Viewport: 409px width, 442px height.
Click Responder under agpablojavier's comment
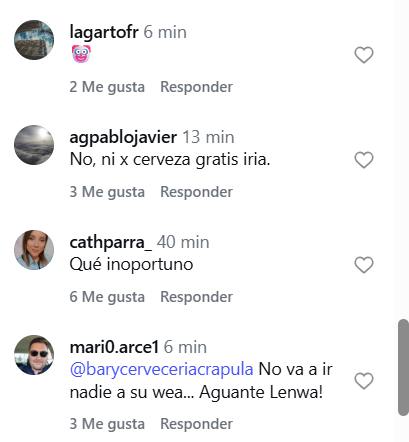196,192
